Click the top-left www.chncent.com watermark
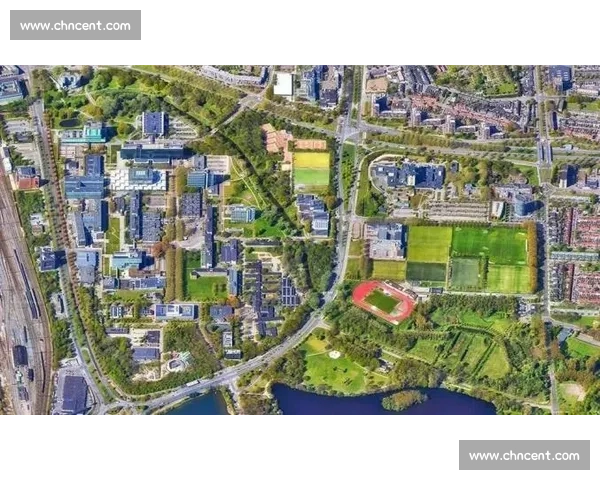Viewport: 600px width, 480px height. (x=75, y=24)
